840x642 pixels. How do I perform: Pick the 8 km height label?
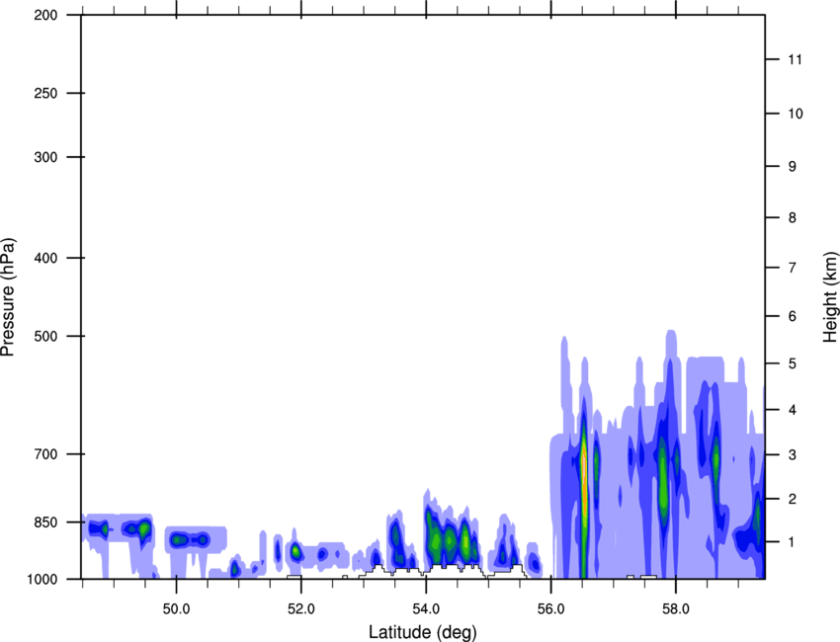(x=792, y=218)
